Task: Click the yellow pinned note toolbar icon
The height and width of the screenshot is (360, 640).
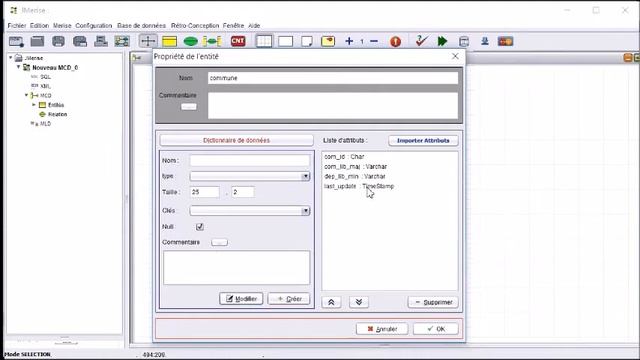Action: (328, 41)
